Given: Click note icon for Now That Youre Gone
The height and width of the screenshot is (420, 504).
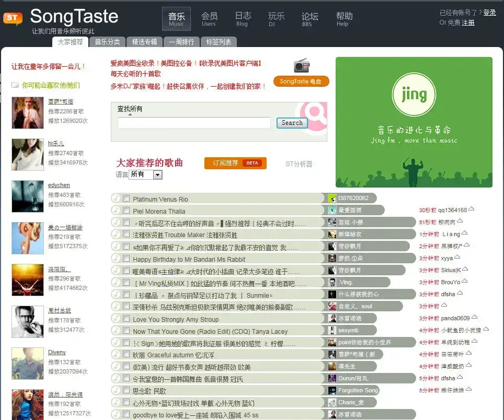Looking at the screenshot, I should pos(116,331).
